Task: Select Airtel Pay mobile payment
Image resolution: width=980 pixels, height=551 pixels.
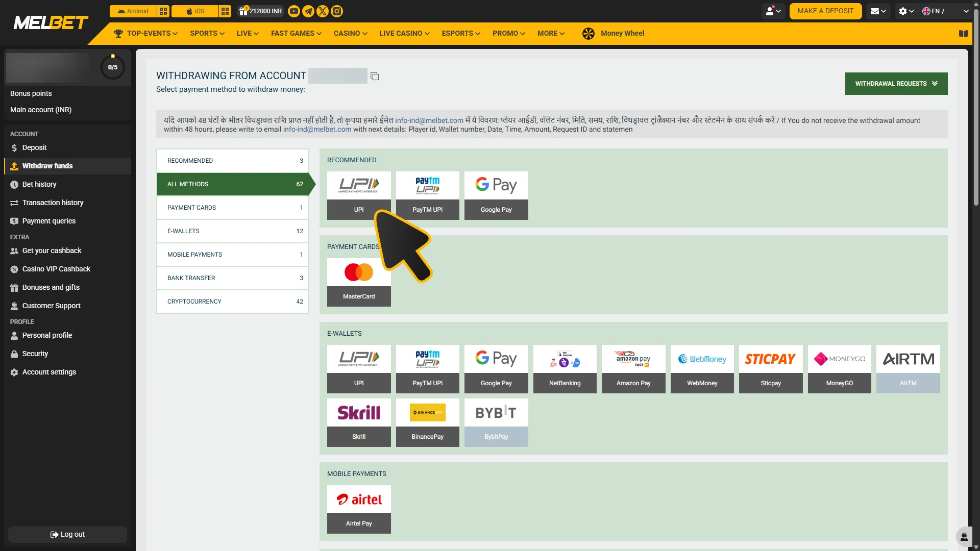Action: pyautogui.click(x=359, y=510)
